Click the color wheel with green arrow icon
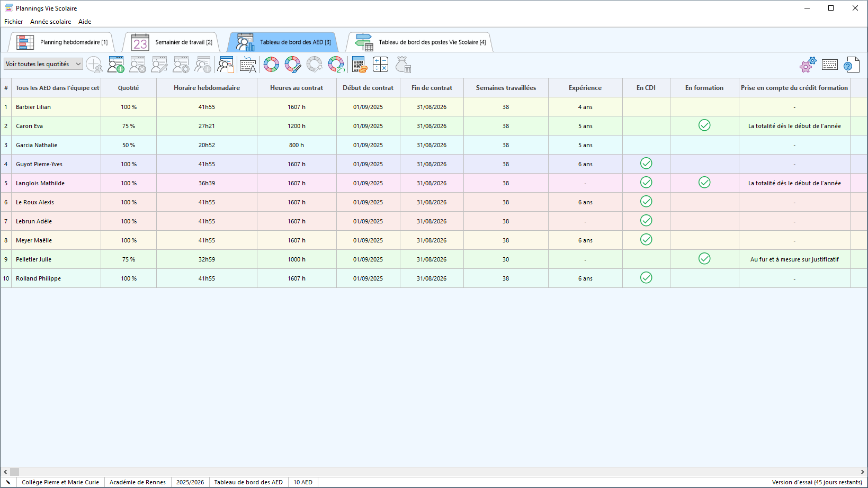Image resolution: width=868 pixels, height=488 pixels. 336,65
